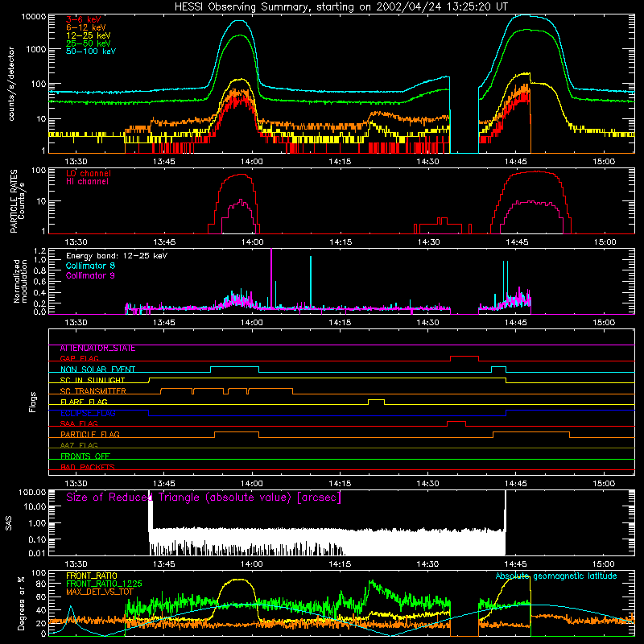This screenshot has height=644, width=644.
Task: Click the Size of Reduced Triangle heading
Action: 204,497
